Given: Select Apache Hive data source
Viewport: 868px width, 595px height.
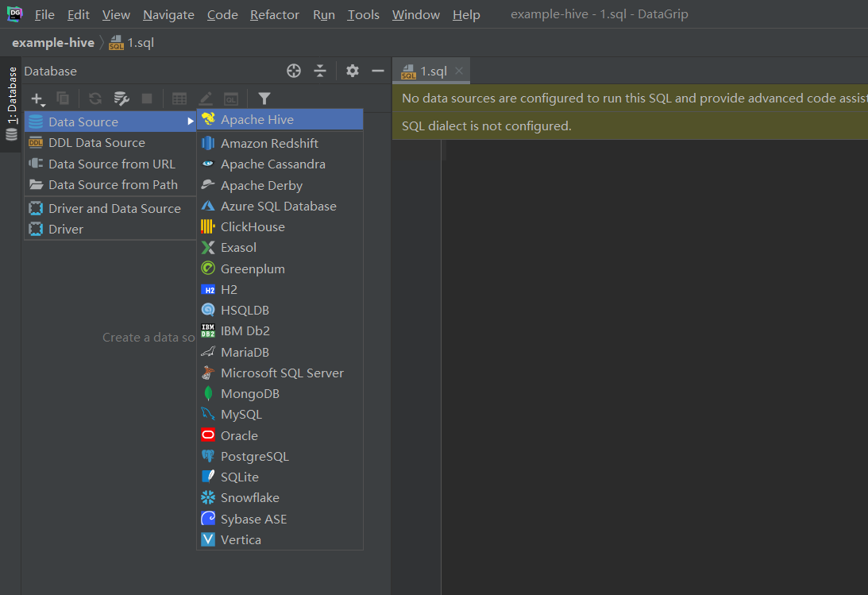Looking at the screenshot, I should coord(280,119).
